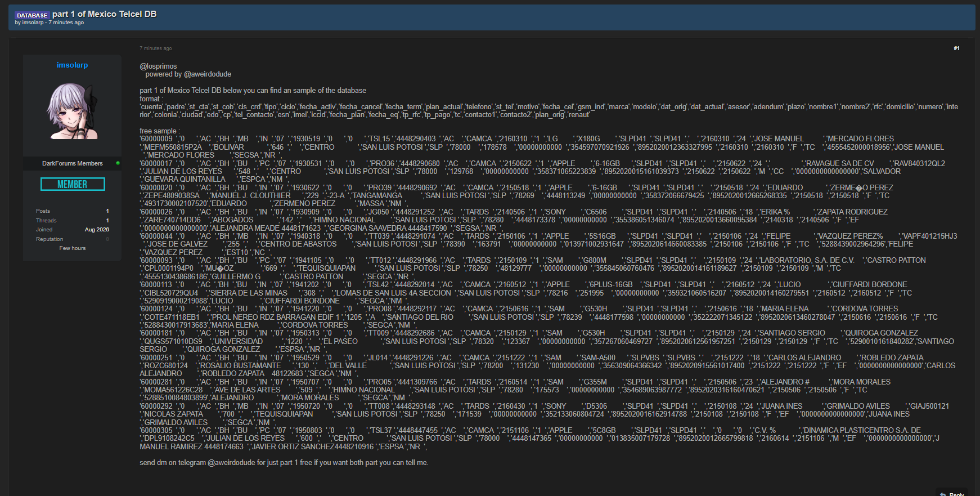980x496 pixels.
Task: Click the @aweirdodude mention after powered by
Action: pyautogui.click(x=208, y=74)
